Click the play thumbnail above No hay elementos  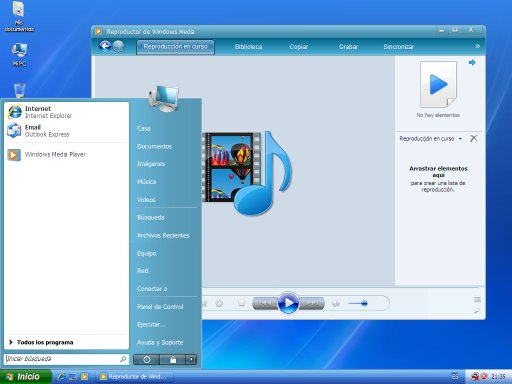(438, 84)
